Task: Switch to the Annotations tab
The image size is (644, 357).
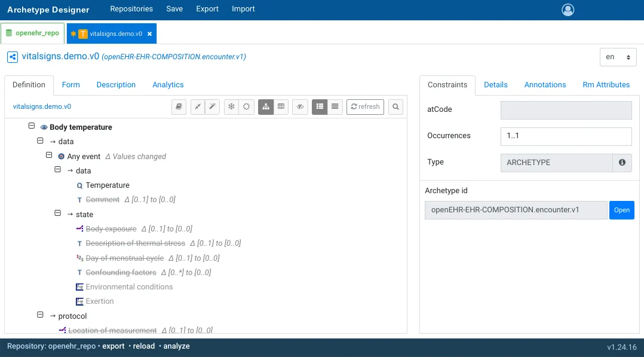Action: tap(545, 85)
